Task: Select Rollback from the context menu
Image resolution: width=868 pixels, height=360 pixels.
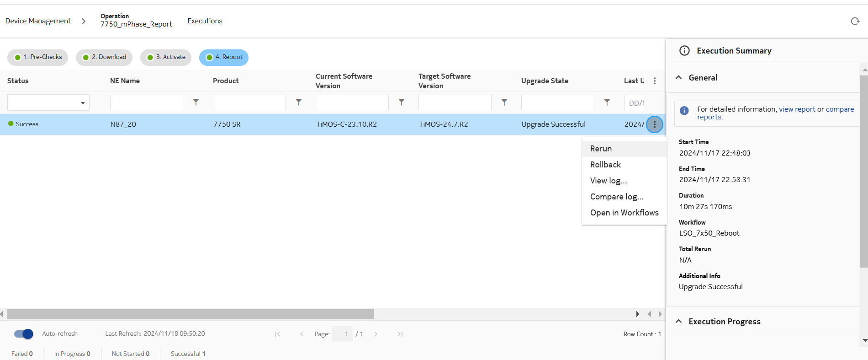Action: 605,165
